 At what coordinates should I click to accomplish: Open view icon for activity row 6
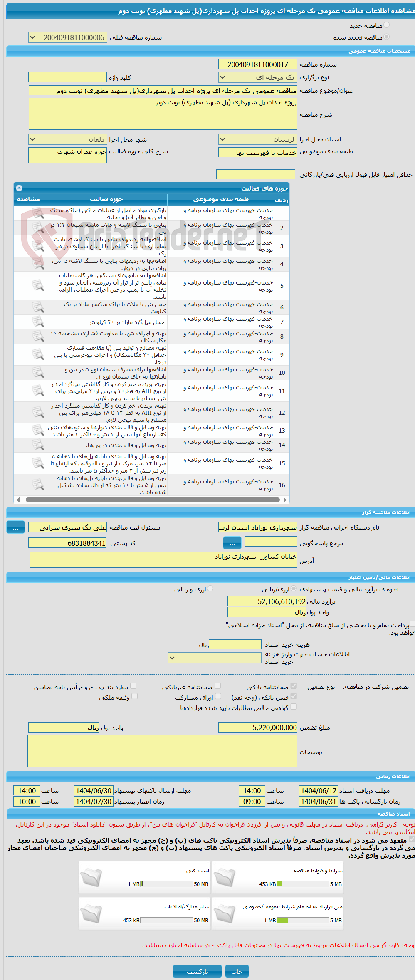pos(38,307)
